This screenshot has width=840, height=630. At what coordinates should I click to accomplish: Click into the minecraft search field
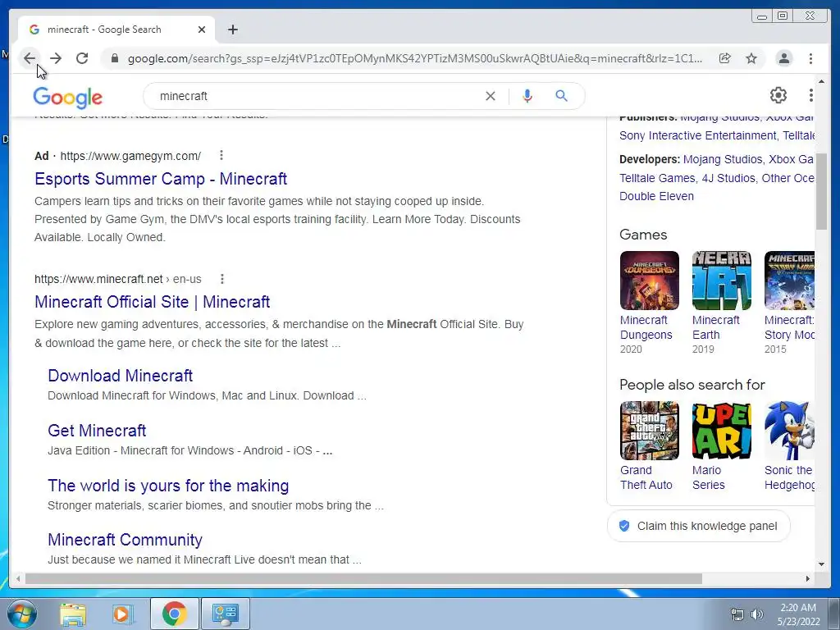pyautogui.click(x=316, y=96)
